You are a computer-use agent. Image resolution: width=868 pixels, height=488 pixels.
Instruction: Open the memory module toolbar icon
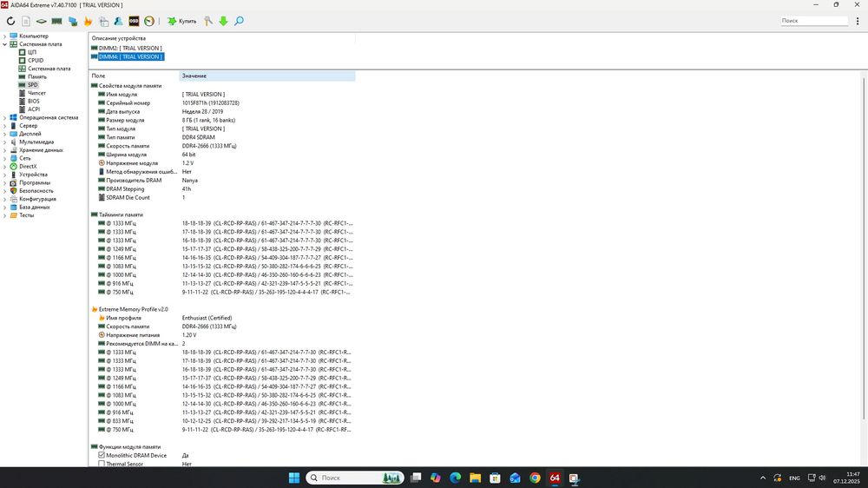click(56, 21)
